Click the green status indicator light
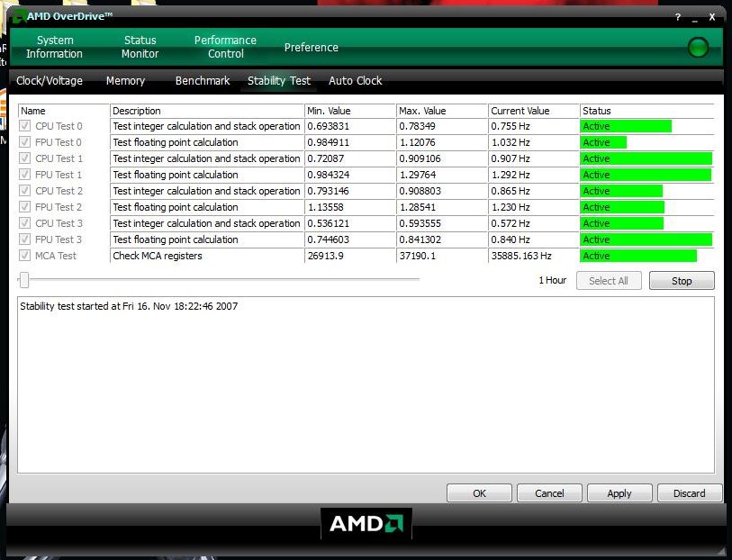The image size is (732, 560). pos(698,47)
